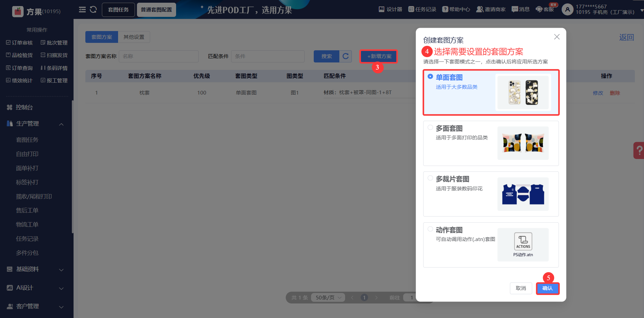Open 帮助中心 help link

(456, 9)
